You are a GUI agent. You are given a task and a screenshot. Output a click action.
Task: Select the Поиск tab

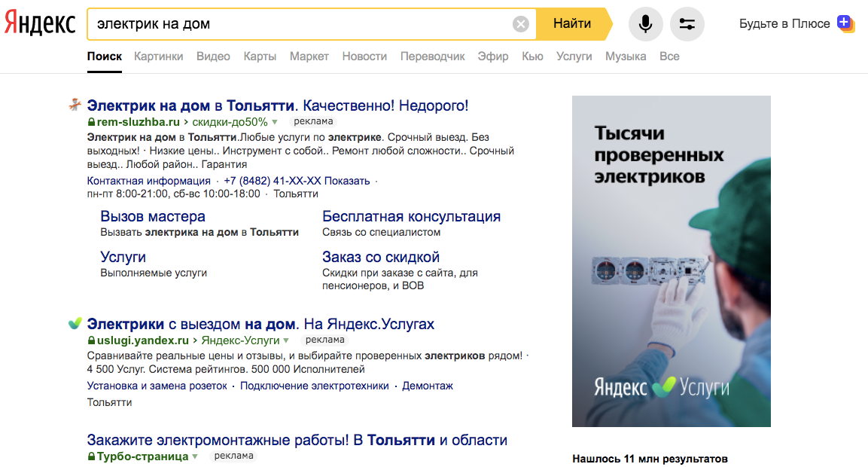[x=104, y=56]
